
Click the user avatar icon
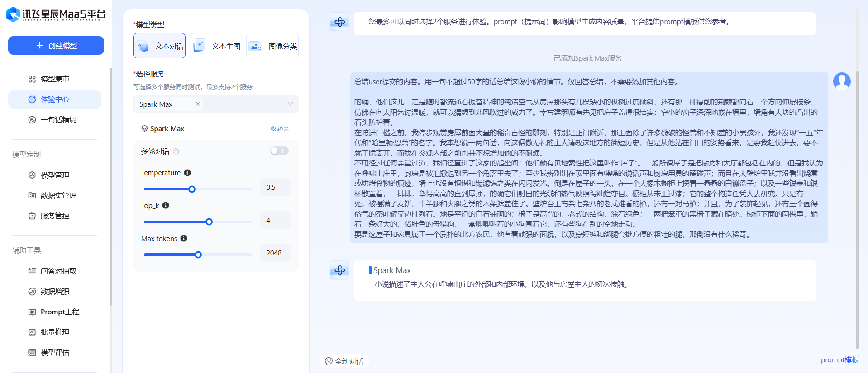pos(842,81)
